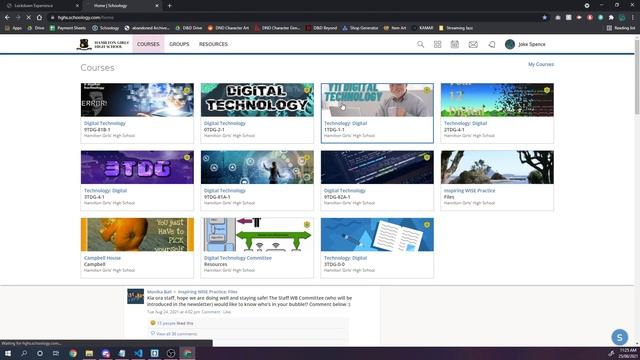Switch to the Lockdown Experience tab
Image resolution: width=640 pixels, height=360 pixels.
click(41, 6)
